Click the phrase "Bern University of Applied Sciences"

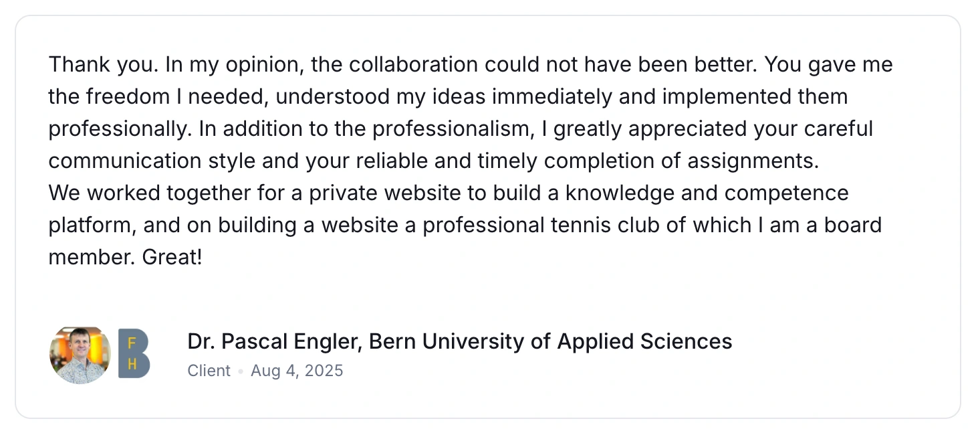coord(551,341)
